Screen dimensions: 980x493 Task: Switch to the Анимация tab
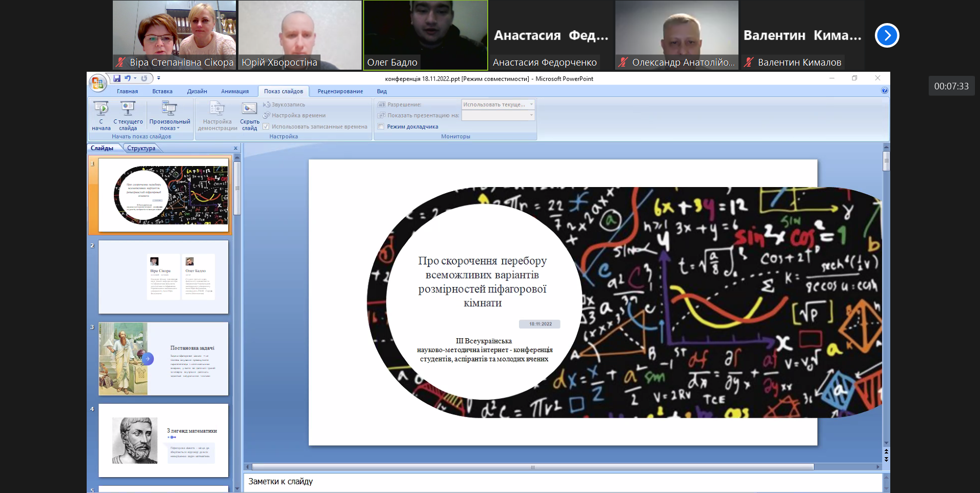click(235, 91)
